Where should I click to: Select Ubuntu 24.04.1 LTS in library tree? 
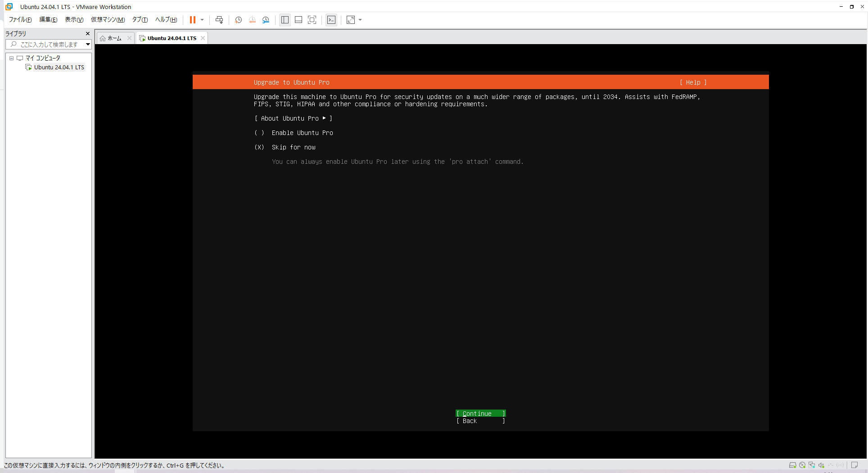tap(55, 68)
